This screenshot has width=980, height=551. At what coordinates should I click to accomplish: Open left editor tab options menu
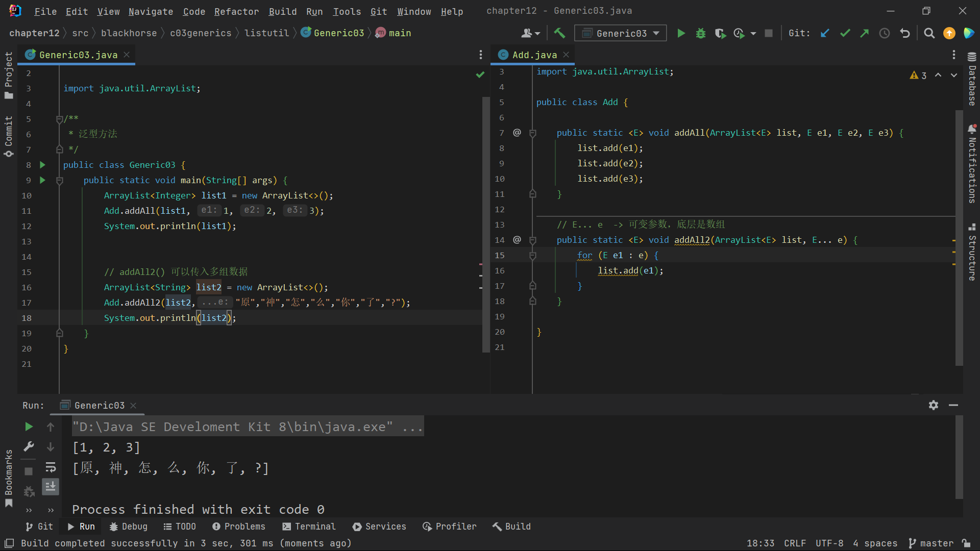[x=480, y=55]
